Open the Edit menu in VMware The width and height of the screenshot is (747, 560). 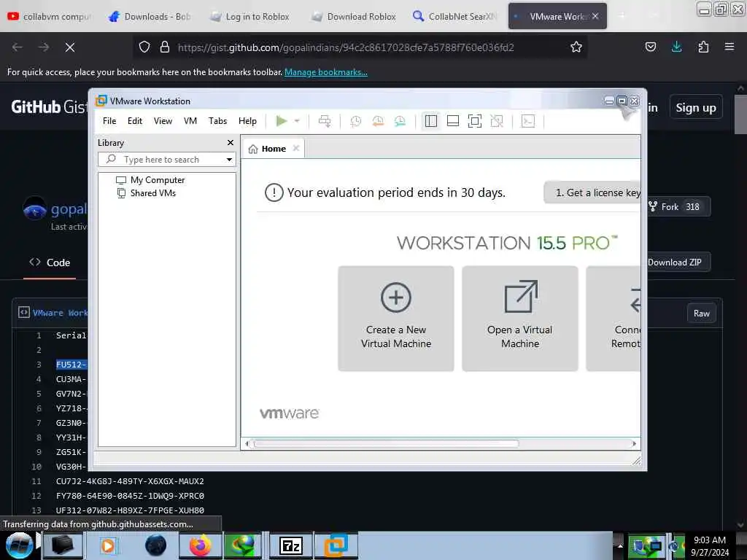click(x=135, y=121)
